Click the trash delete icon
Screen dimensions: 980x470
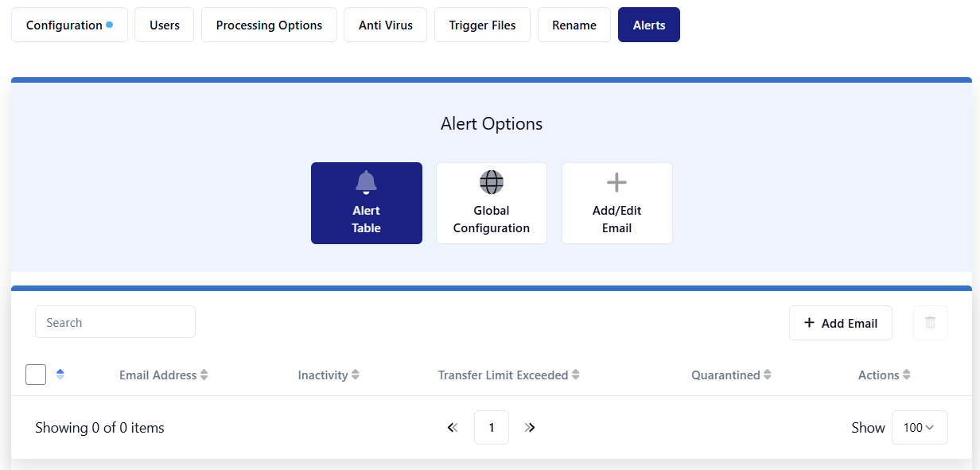930,323
